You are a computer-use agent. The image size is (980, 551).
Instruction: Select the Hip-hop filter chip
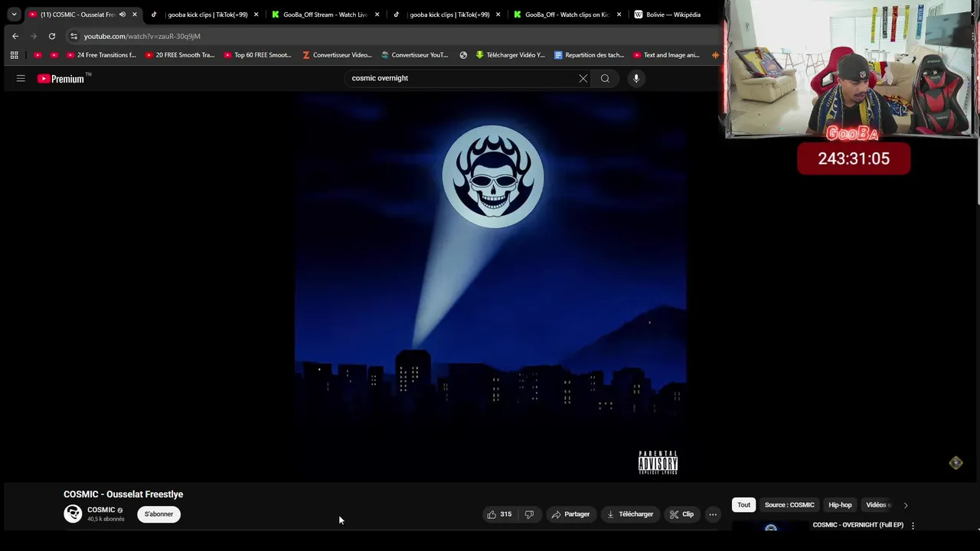point(840,505)
